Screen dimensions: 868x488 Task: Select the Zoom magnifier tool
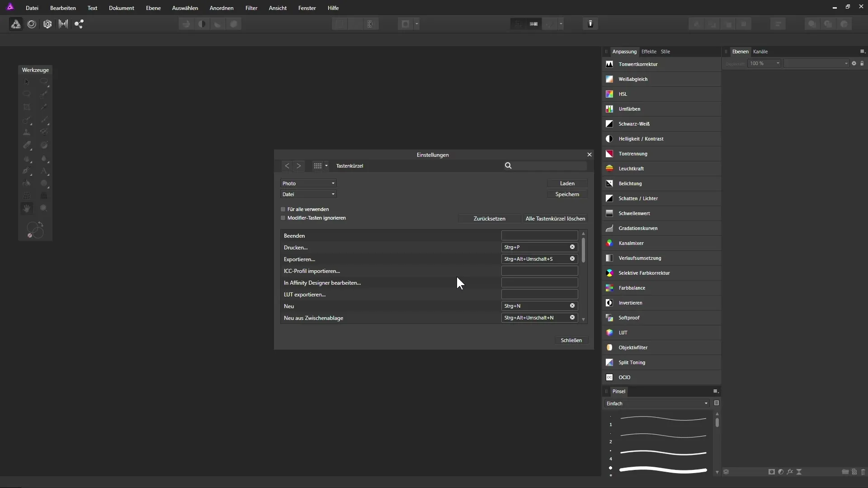coord(44,208)
